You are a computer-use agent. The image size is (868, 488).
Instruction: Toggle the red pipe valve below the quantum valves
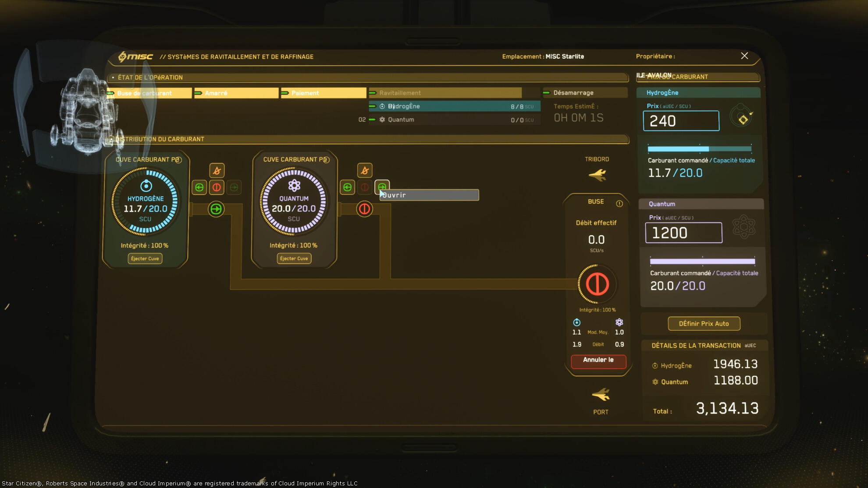coord(364,209)
